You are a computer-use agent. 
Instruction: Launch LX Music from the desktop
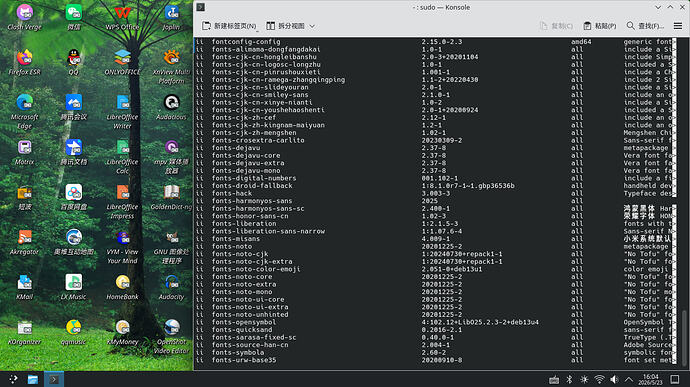tap(73, 282)
